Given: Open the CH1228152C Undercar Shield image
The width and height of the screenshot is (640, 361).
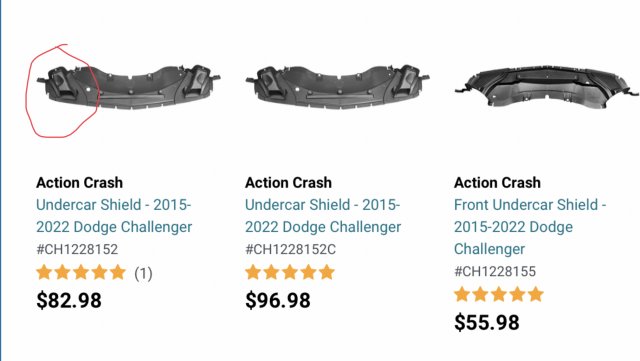Looking at the screenshot, I should (x=338, y=87).
